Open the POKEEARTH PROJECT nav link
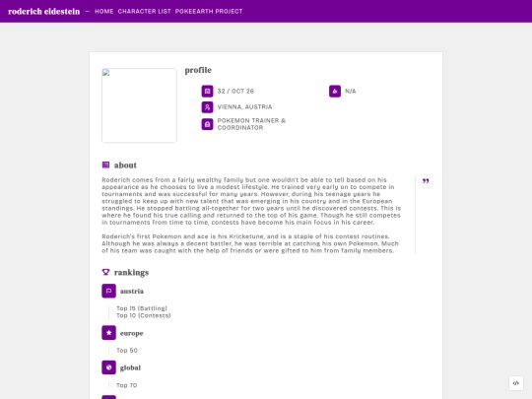The image size is (532, 399). tap(209, 12)
